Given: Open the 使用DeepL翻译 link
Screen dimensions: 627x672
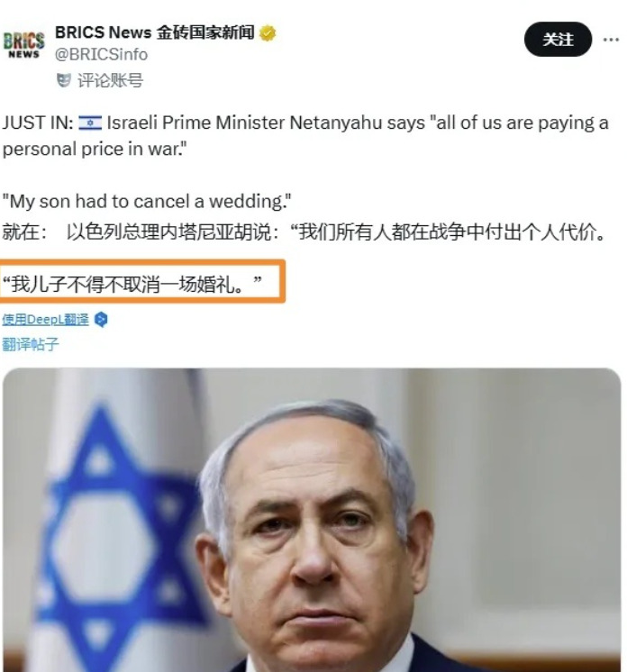Looking at the screenshot, I should point(45,319).
